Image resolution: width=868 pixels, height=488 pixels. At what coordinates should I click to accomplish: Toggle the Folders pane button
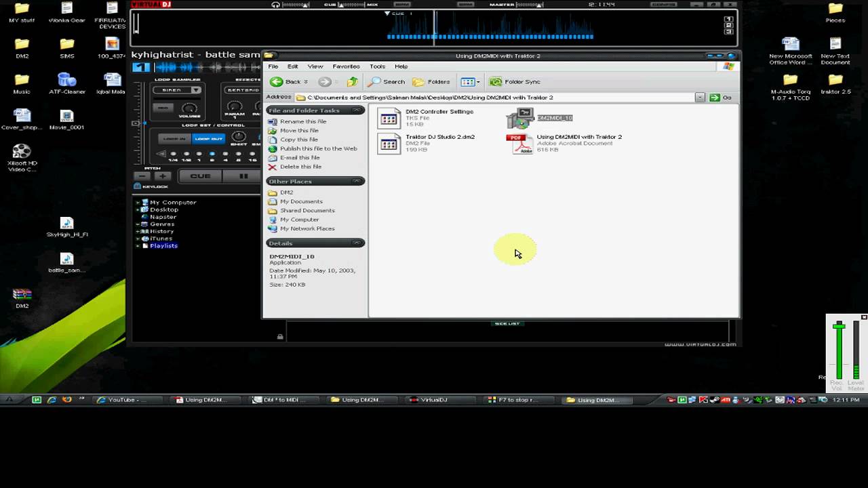(x=431, y=82)
